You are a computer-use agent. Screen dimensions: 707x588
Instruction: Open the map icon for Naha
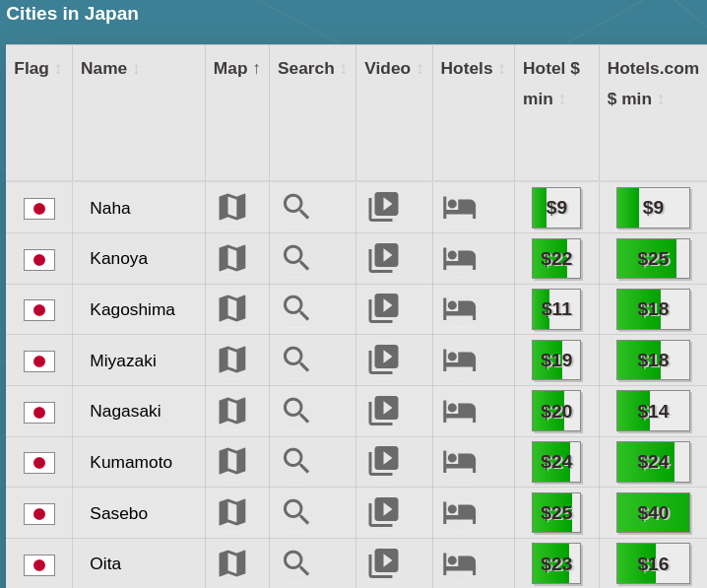pyautogui.click(x=231, y=207)
